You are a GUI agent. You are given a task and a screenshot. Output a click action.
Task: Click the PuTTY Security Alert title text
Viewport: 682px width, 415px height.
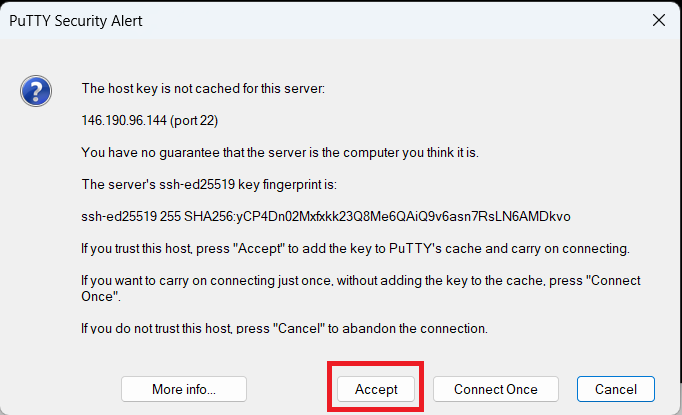77,19
